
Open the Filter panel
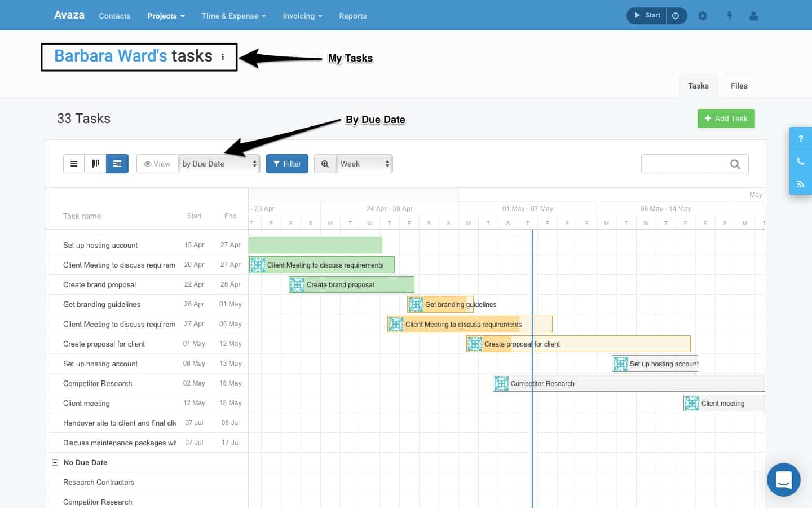pyautogui.click(x=287, y=164)
